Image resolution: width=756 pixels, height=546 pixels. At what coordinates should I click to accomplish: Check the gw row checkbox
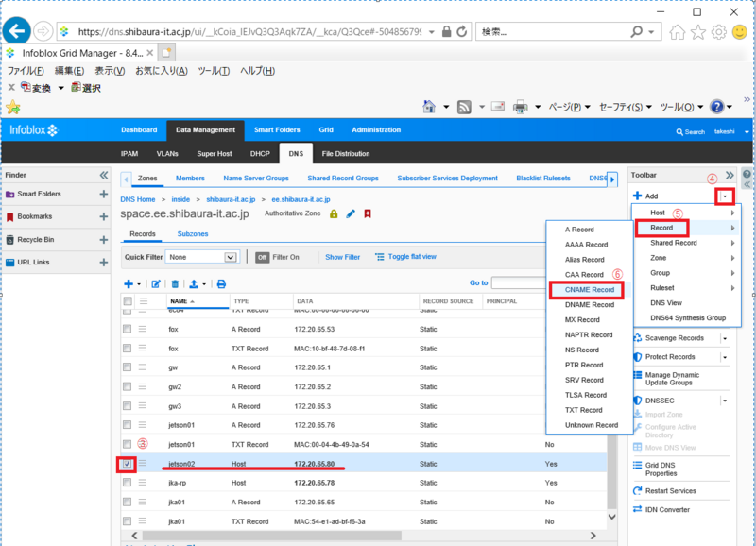click(127, 367)
